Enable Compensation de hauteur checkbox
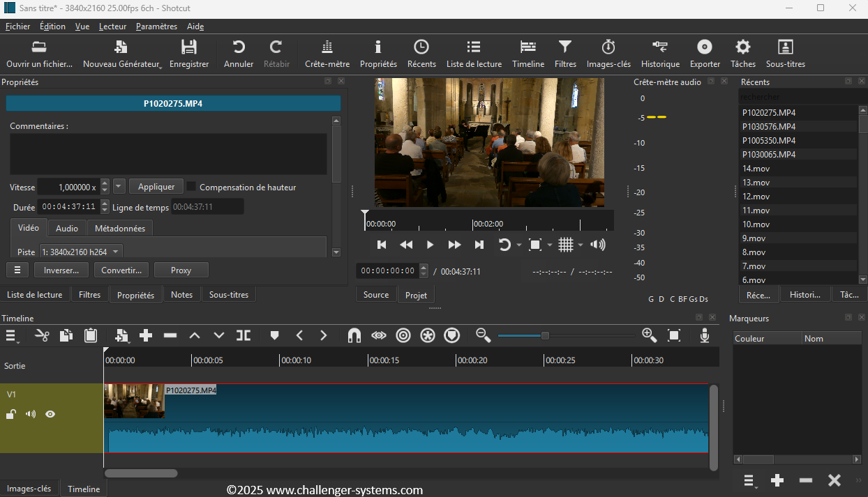The width and height of the screenshot is (868, 497). click(x=192, y=187)
